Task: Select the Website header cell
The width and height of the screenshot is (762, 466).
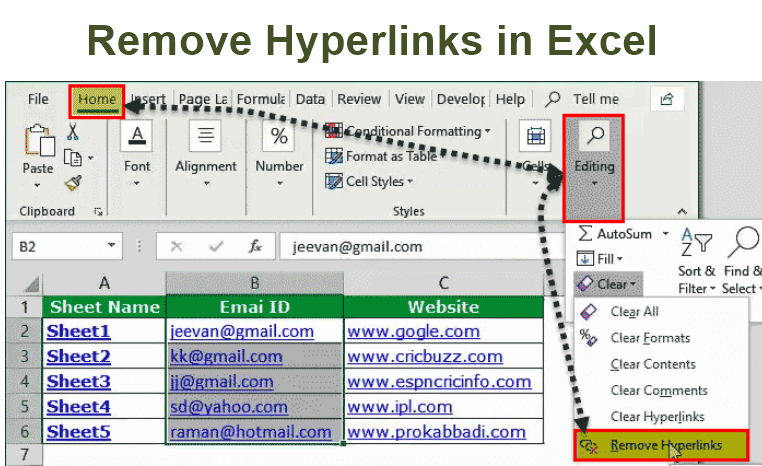Action: (443, 307)
